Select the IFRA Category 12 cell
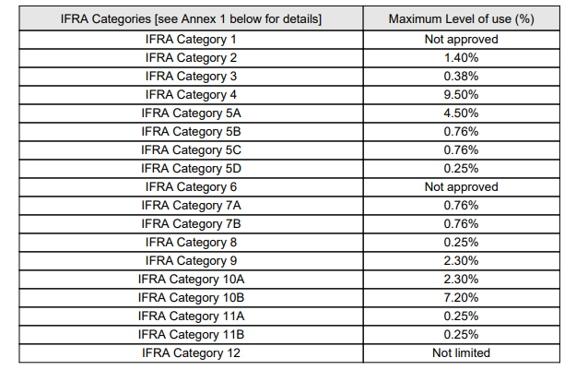This screenshot has height=370, width=588. click(x=191, y=352)
